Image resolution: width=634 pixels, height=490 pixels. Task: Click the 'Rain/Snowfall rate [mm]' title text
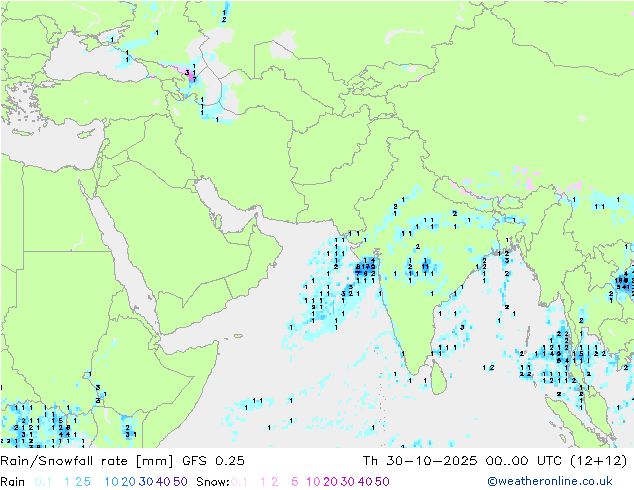87,461
